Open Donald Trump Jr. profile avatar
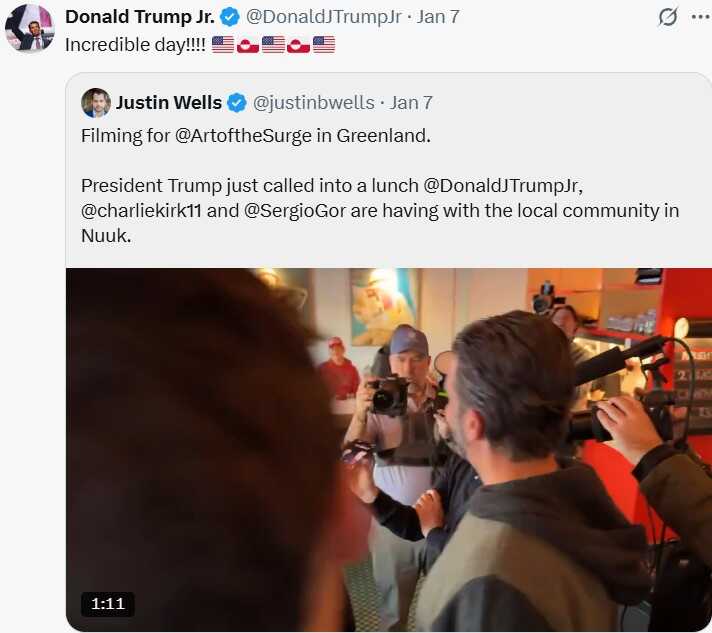The height and width of the screenshot is (633, 712). [x=30, y=28]
